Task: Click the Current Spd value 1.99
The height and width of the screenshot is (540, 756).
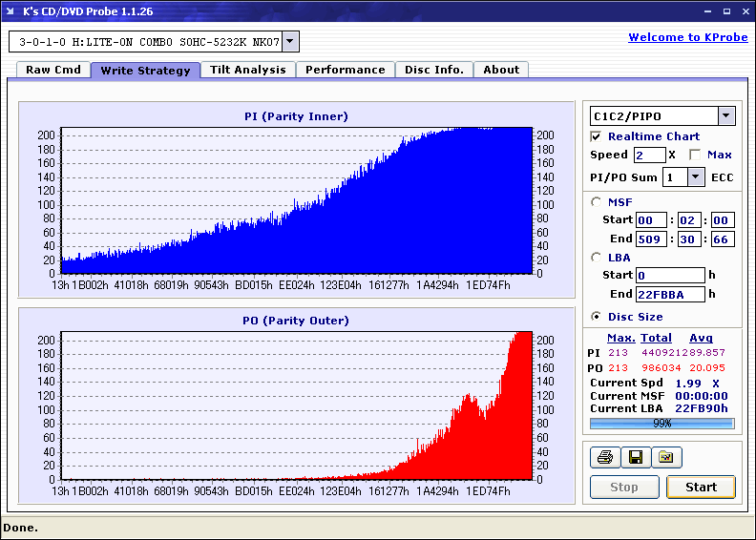Action: click(x=688, y=384)
